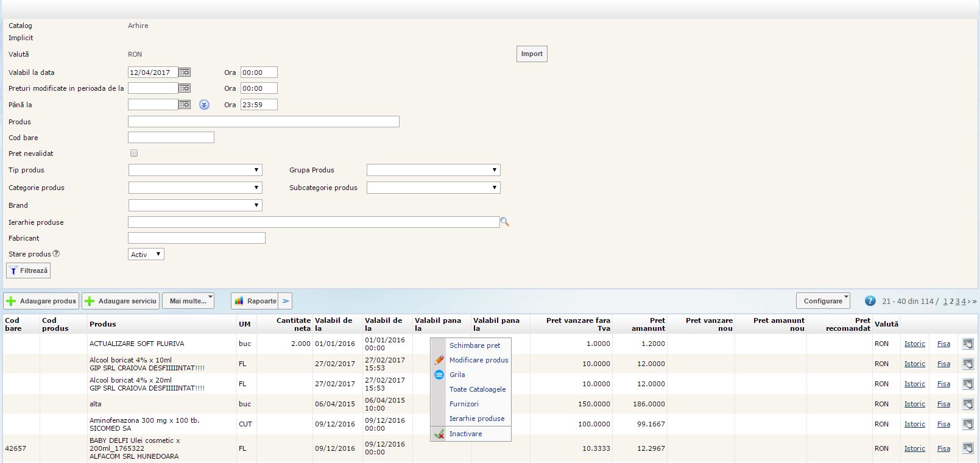980x463 pixels.
Task: Open the Stare produs Activ dropdown
Action: [x=146, y=255]
